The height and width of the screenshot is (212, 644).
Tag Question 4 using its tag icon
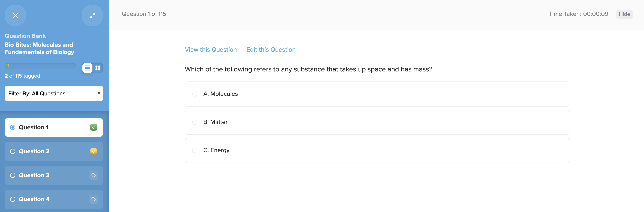tap(93, 199)
